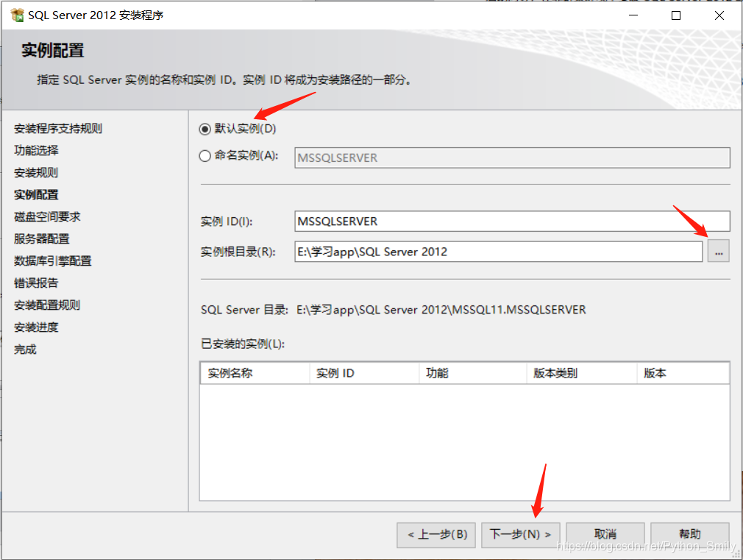Click the SQL Server 目录 path text

441,310
